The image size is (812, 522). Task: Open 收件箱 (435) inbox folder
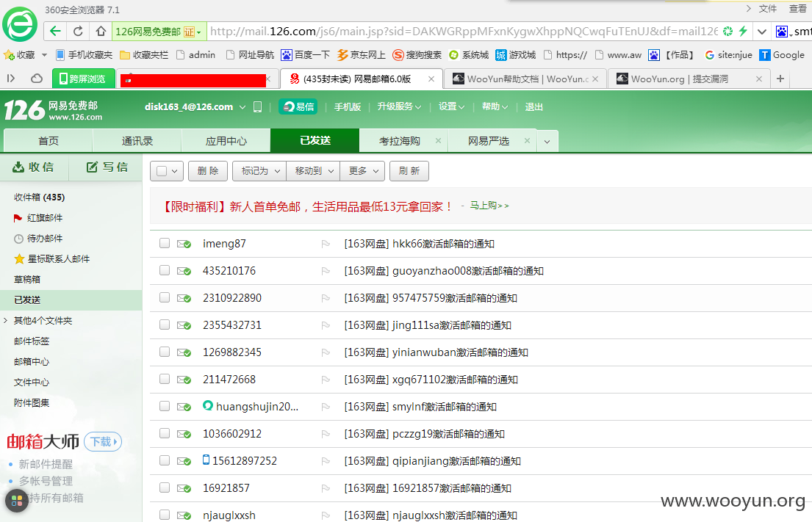pos(40,197)
